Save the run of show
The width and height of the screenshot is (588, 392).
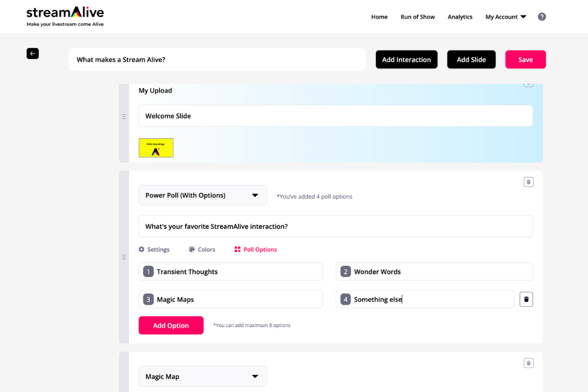pyautogui.click(x=526, y=59)
